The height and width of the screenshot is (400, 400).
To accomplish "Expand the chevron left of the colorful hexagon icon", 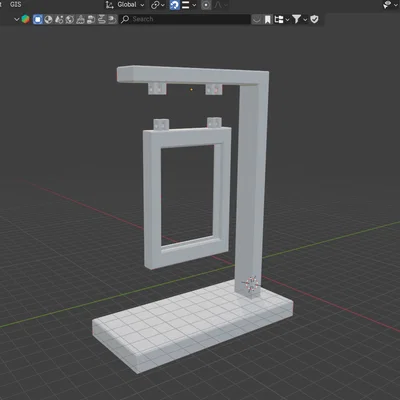I will [16, 19].
